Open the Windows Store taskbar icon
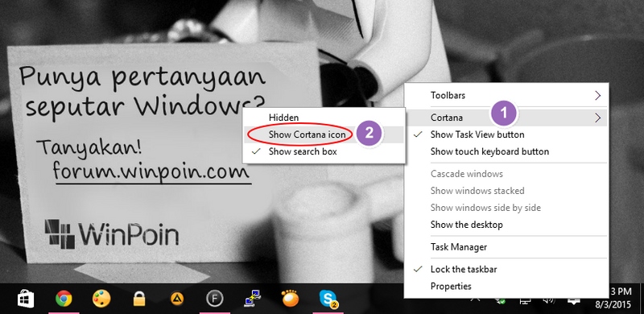 click(26, 299)
